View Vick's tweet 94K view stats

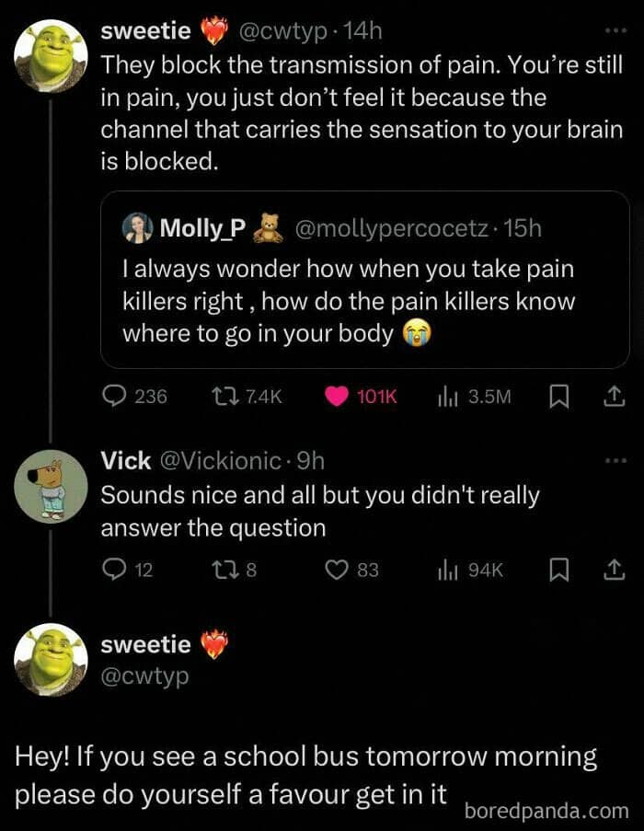pyautogui.click(x=447, y=571)
